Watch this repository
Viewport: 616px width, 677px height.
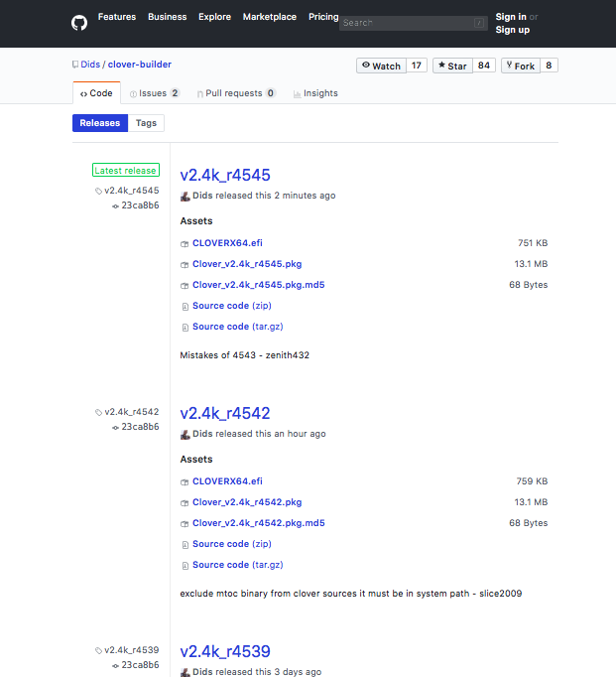381,66
